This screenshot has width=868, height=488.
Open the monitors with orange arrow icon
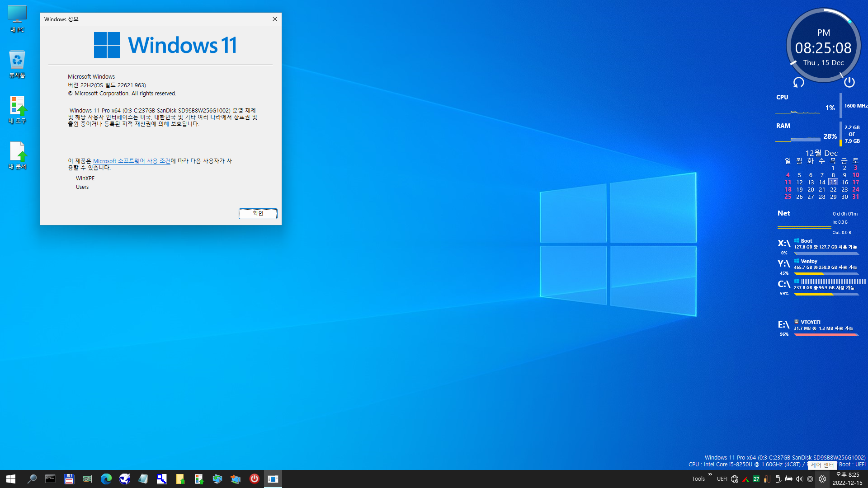click(x=236, y=479)
